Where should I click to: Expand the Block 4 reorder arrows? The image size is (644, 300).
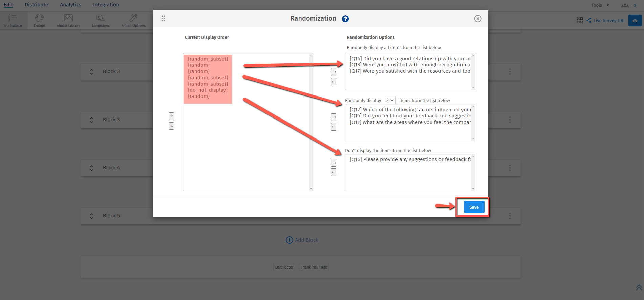click(91, 168)
